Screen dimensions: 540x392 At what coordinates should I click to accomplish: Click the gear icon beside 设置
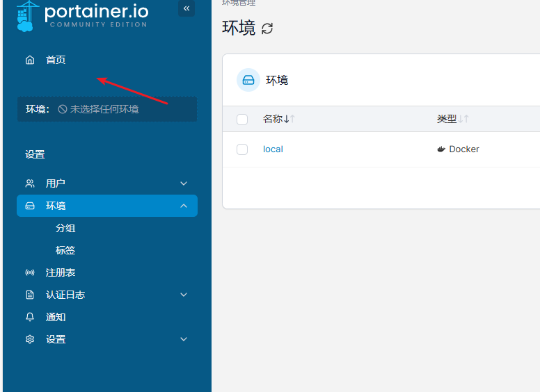[x=30, y=339]
